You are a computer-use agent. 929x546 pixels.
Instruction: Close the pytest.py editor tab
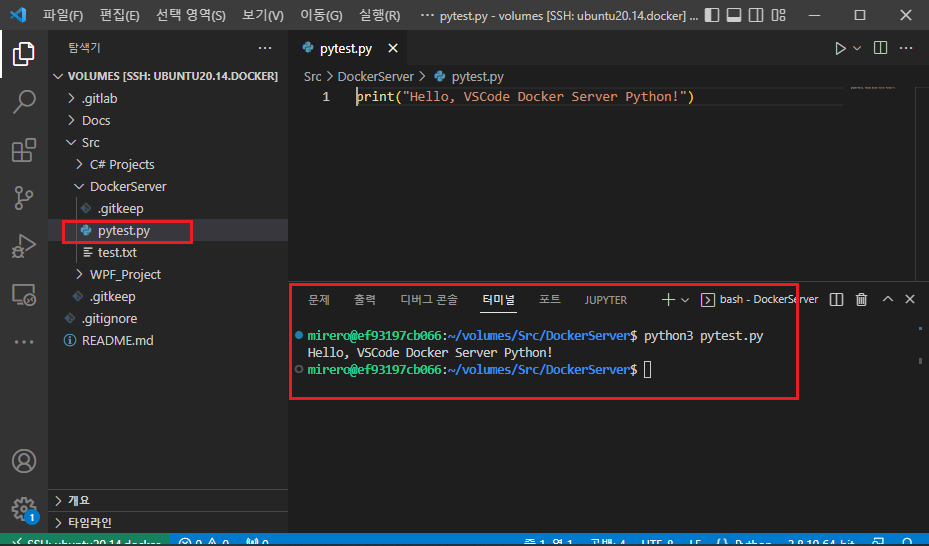(x=393, y=49)
